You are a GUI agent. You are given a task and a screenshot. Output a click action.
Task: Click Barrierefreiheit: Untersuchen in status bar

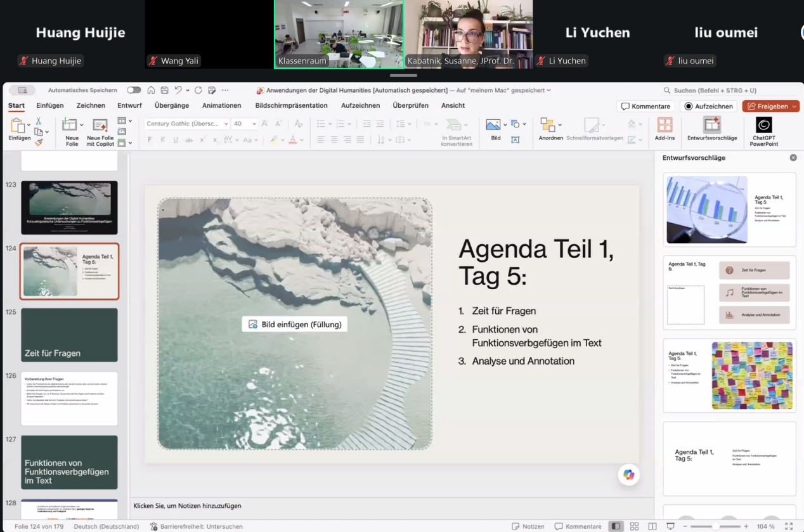(x=197, y=526)
